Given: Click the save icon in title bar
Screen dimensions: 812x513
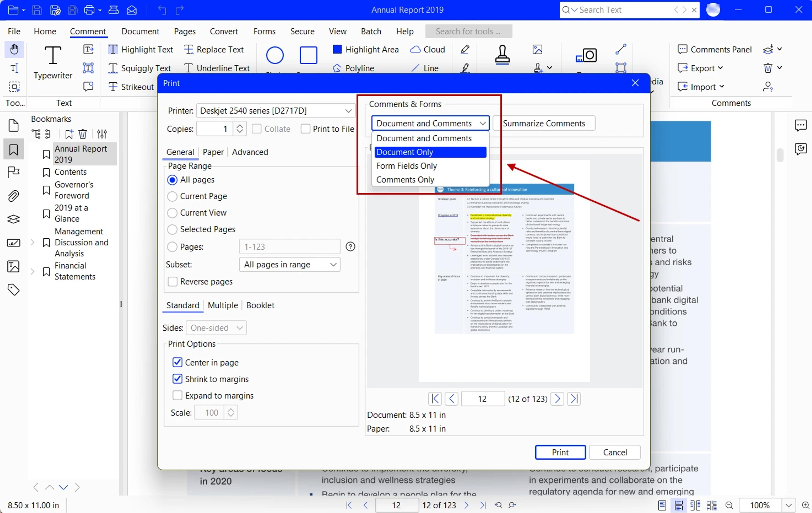Looking at the screenshot, I should (x=37, y=10).
